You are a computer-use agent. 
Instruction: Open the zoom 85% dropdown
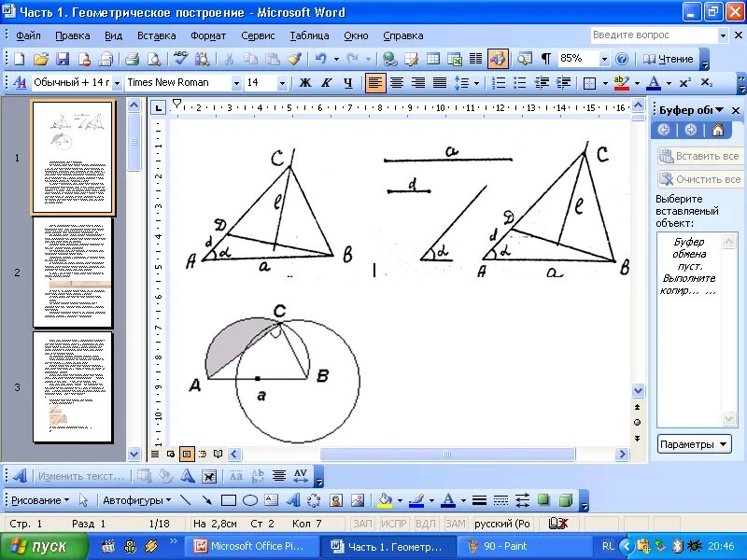click(x=604, y=59)
